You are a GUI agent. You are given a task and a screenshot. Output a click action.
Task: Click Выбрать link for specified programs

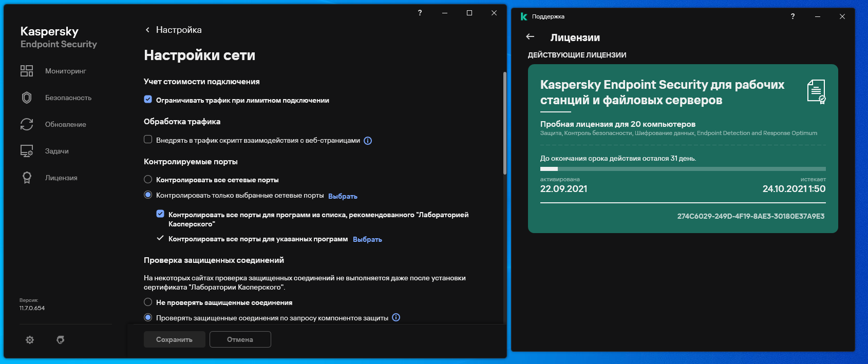tap(367, 239)
